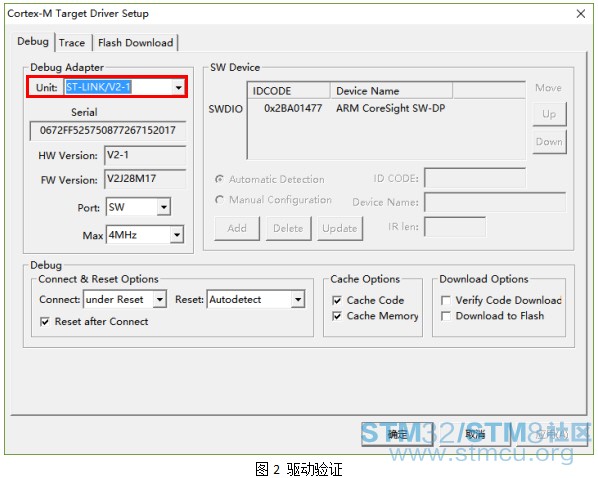Click the Add button
598x478 pixels.
tap(237, 228)
